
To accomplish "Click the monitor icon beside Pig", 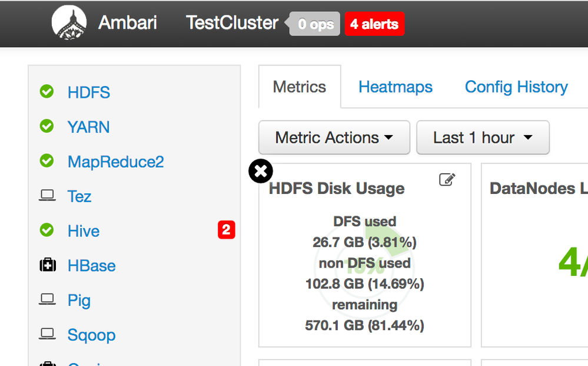I will (46, 300).
